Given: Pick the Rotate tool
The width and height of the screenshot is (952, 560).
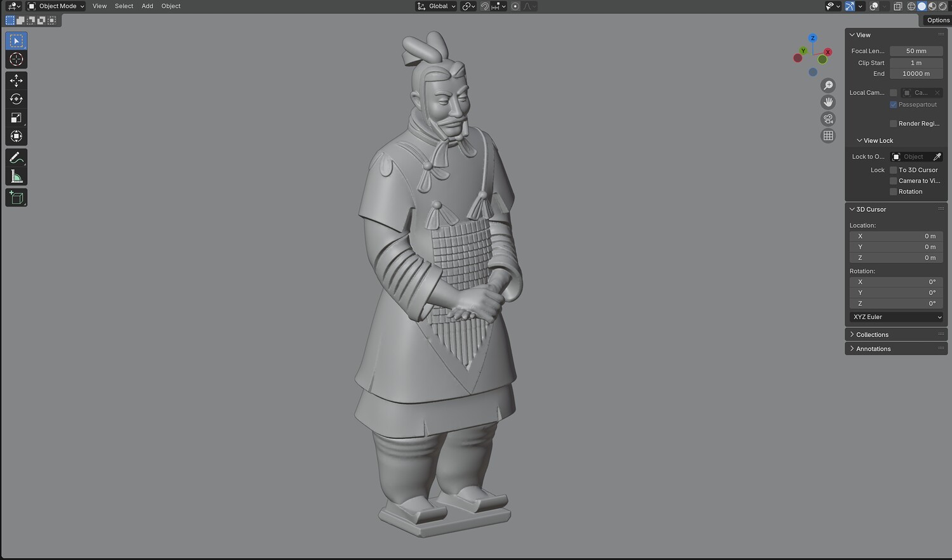Looking at the screenshot, I should (17, 99).
